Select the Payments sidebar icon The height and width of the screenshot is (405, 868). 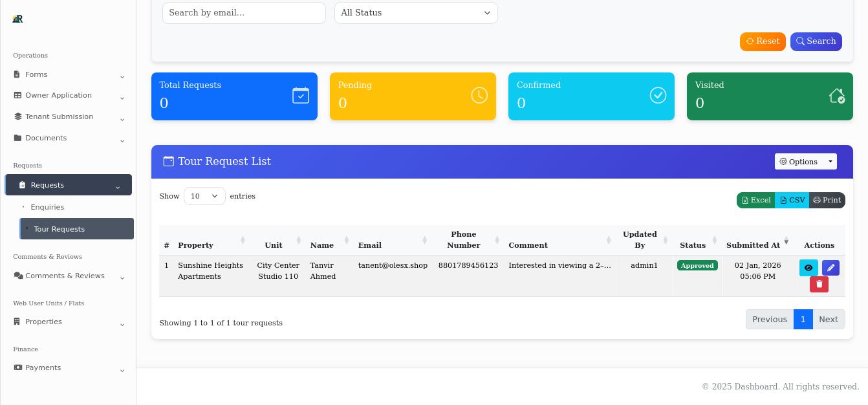pyautogui.click(x=16, y=367)
